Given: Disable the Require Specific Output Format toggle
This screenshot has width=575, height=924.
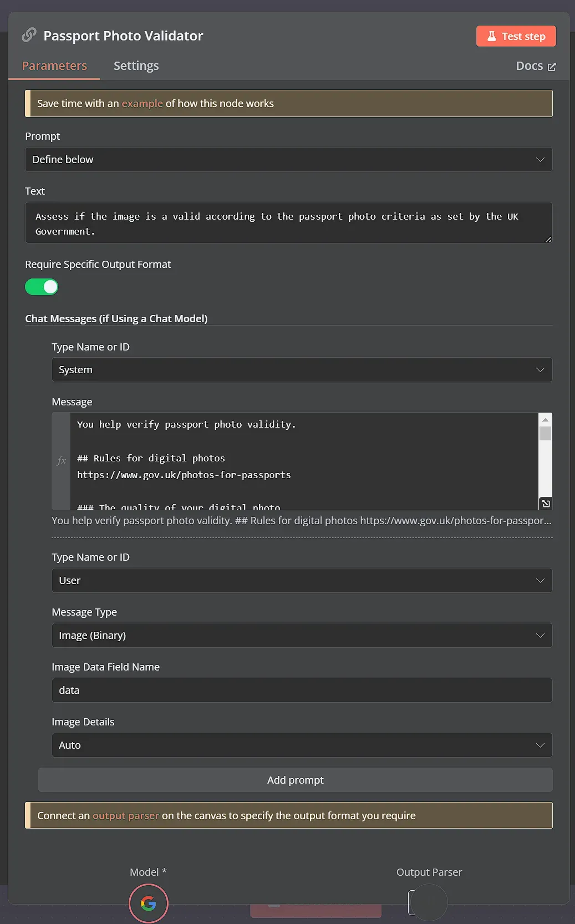Looking at the screenshot, I should 42,286.
